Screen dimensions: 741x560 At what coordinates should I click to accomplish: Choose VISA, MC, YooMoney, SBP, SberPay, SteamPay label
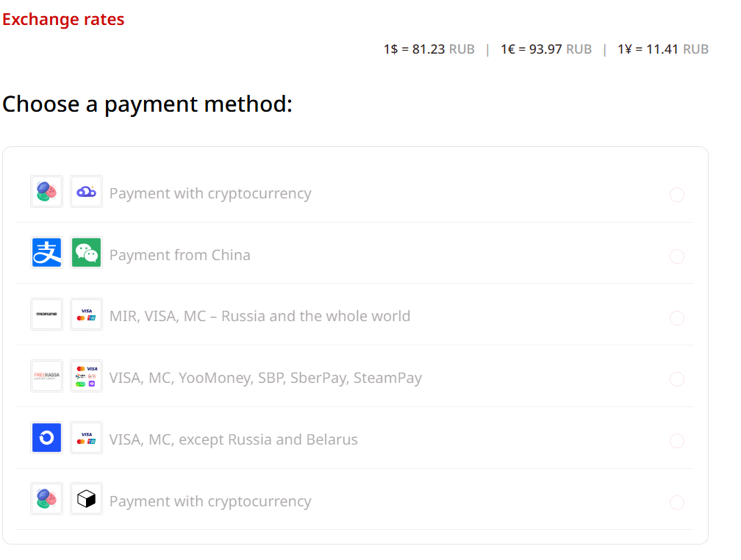(x=265, y=378)
